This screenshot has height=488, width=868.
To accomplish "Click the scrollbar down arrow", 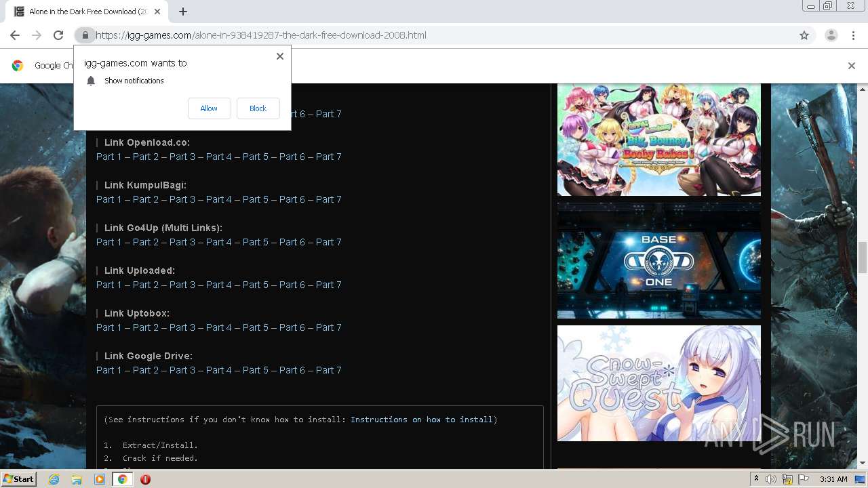I will click(863, 463).
